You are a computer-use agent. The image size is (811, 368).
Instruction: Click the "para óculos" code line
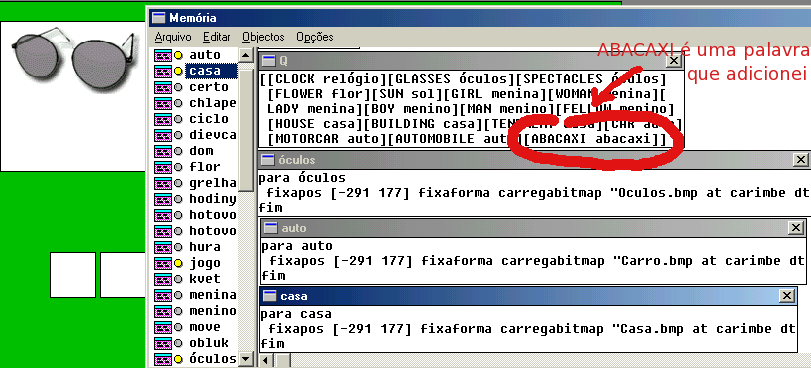click(302, 178)
